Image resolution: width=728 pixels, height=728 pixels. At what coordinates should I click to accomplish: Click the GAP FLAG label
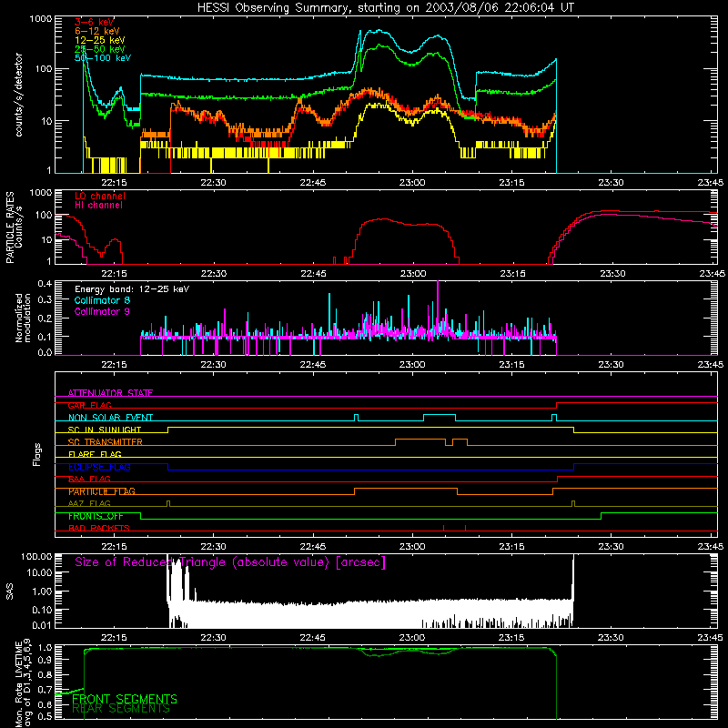[x=90, y=405]
